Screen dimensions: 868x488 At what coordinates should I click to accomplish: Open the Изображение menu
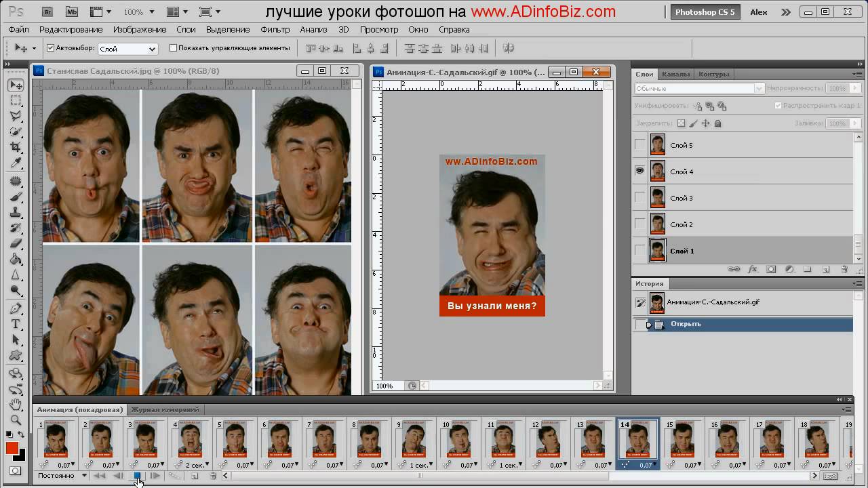(x=140, y=30)
